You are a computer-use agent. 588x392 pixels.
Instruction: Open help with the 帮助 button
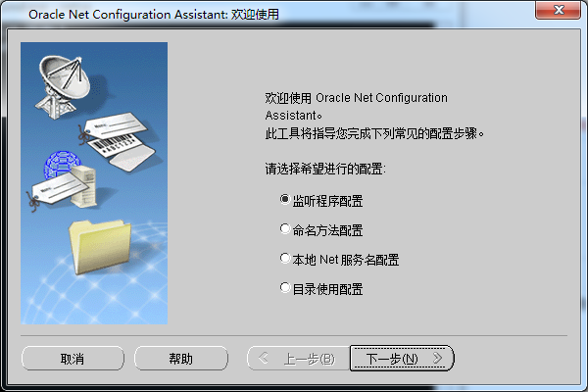click(181, 359)
